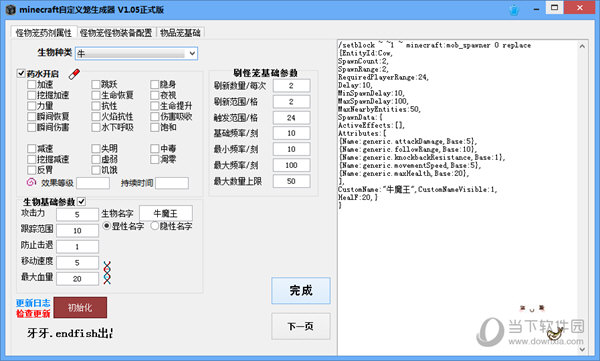Check the 饥饿 effect
The image size is (600, 361).
point(96,170)
